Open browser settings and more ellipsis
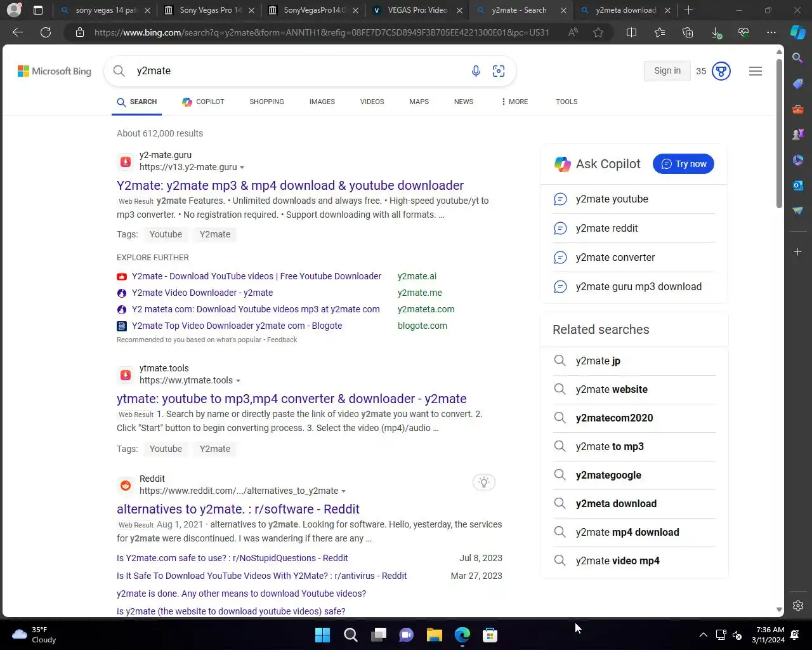812x650 pixels. tap(771, 32)
